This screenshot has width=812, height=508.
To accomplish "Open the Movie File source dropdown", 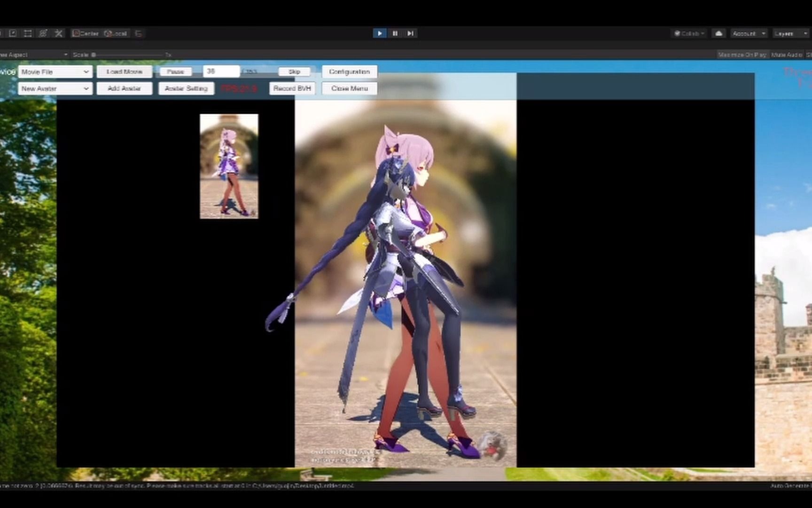I will (x=55, y=71).
